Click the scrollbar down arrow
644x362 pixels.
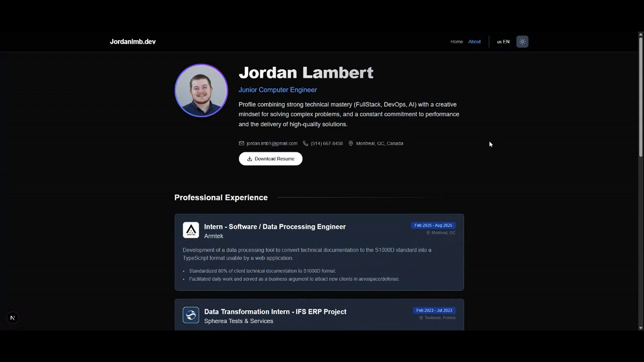[641, 328]
